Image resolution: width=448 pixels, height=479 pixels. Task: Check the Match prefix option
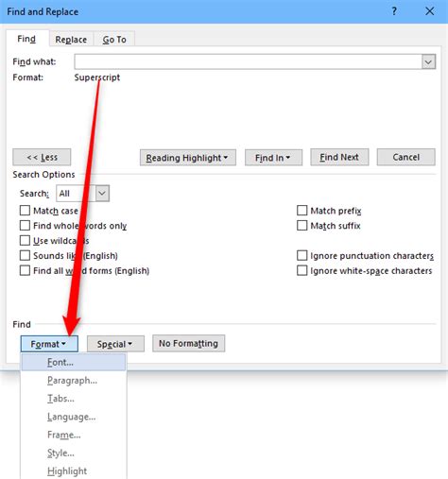pyautogui.click(x=302, y=211)
